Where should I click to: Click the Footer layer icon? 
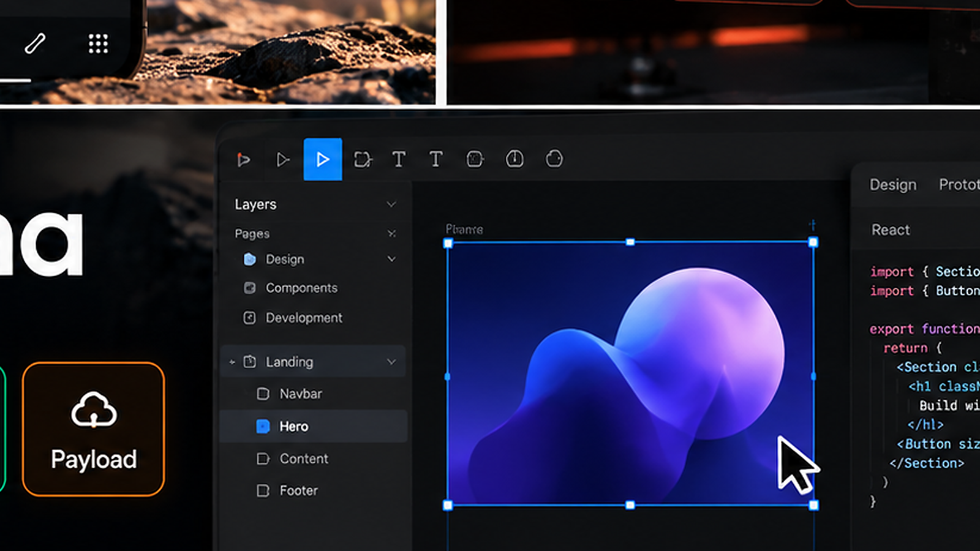[x=263, y=490]
